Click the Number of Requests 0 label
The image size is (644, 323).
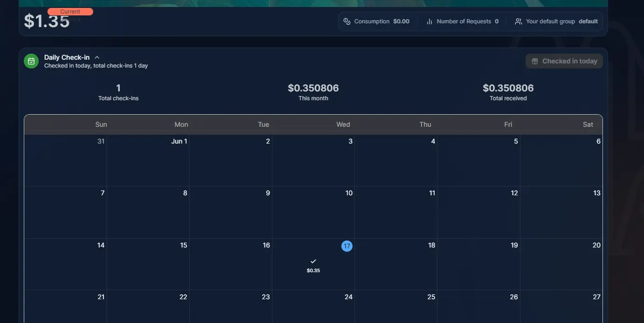click(x=468, y=21)
